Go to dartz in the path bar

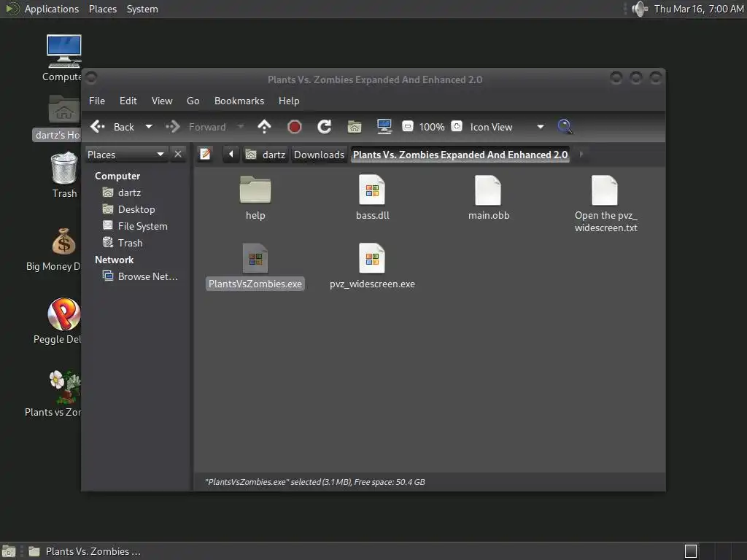point(266,155)
